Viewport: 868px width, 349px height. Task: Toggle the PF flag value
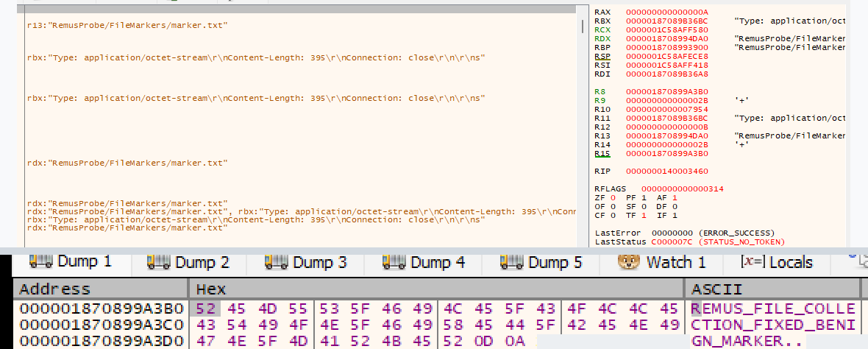pyautogui.click(x=644, y=198)
